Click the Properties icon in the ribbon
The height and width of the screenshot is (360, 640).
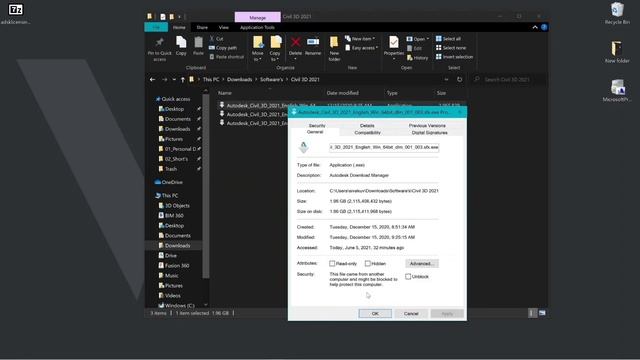pyautogui.click(x=394, y=42)
